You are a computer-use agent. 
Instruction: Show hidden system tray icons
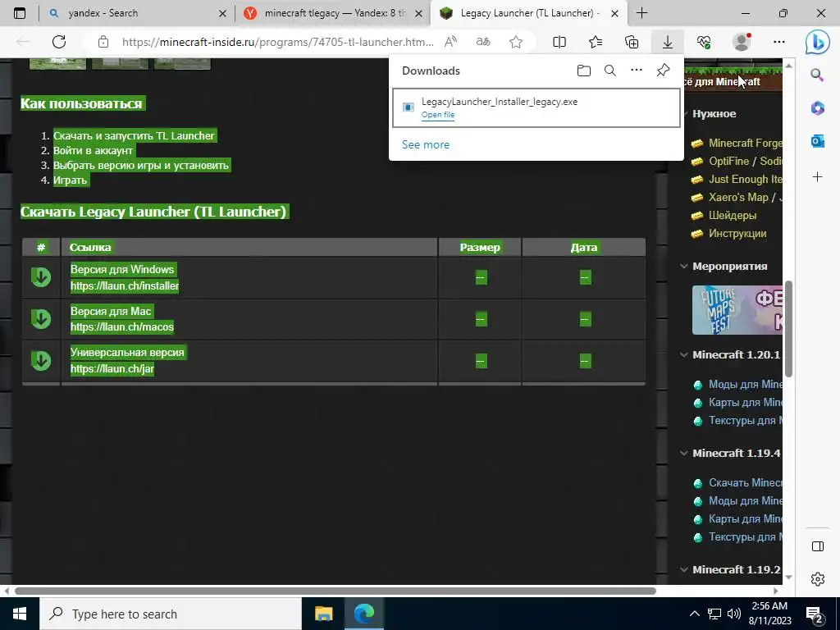[694, 614]
